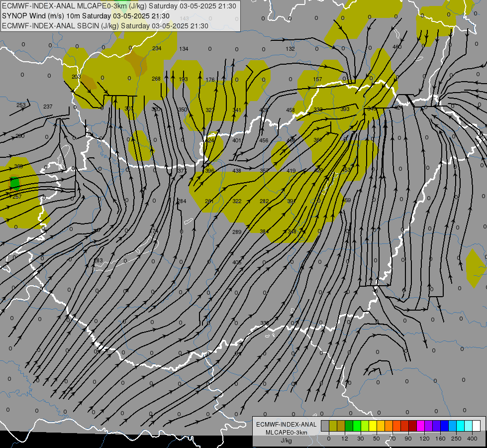Click the 257 value on the map

coord(17,197)
